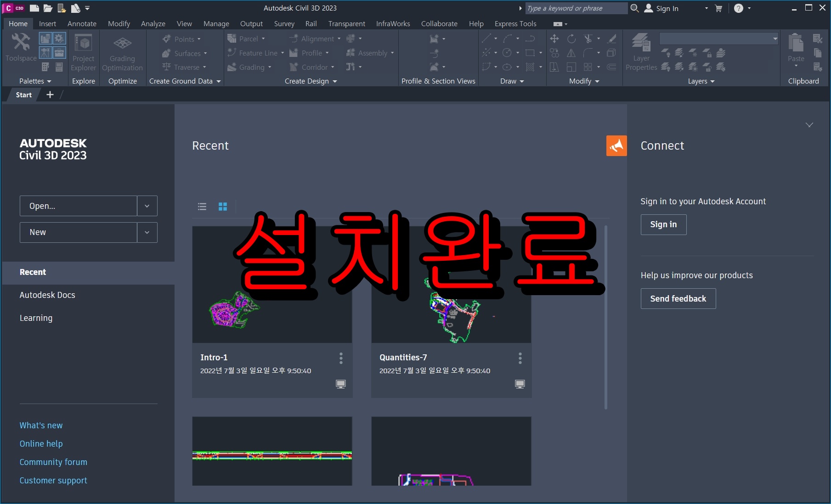Toggle the Survey tab palette button
Screen dimensions: 831x504
[45, 53]
